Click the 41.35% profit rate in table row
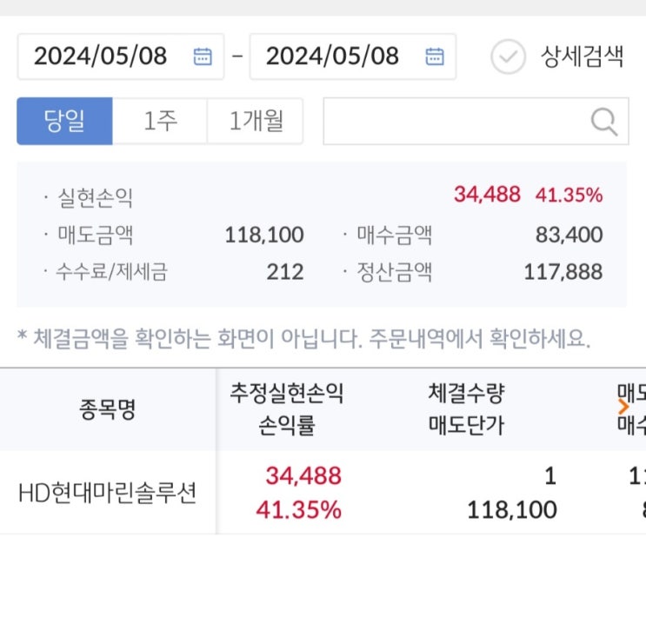 (x=298, y=509)
